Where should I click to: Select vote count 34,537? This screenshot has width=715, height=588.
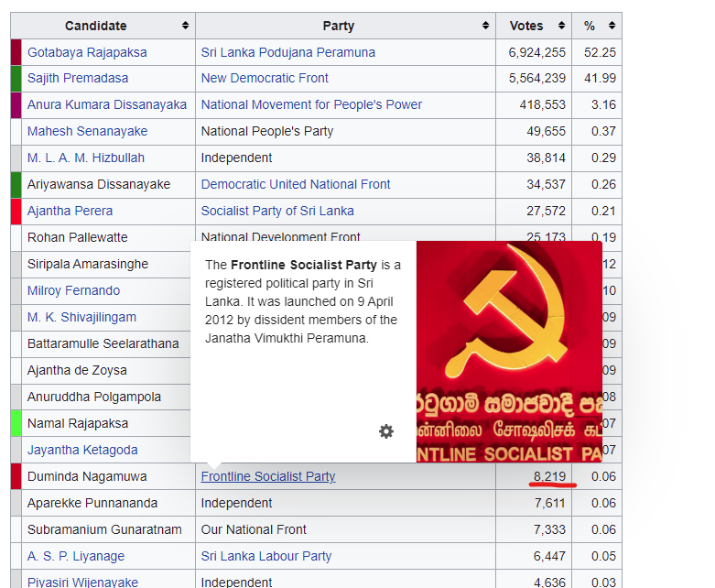(x=546, y=184)
